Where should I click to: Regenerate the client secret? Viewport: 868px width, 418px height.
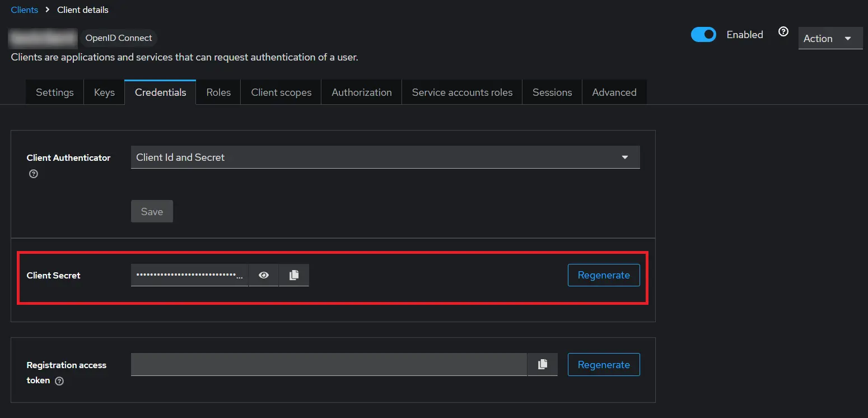pos(604,275)
